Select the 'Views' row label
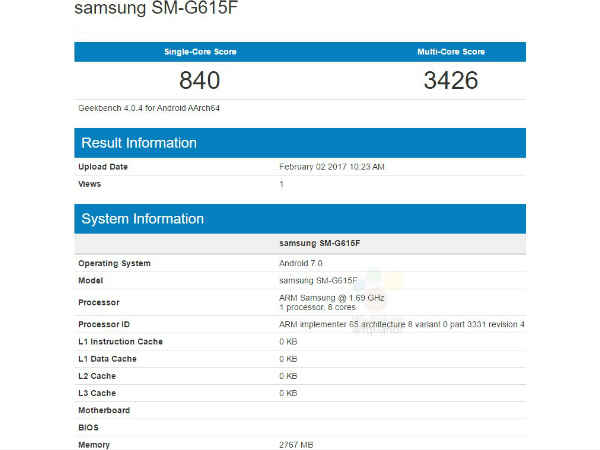The height and width of the screenshot is (450, 600). point(90,184)
